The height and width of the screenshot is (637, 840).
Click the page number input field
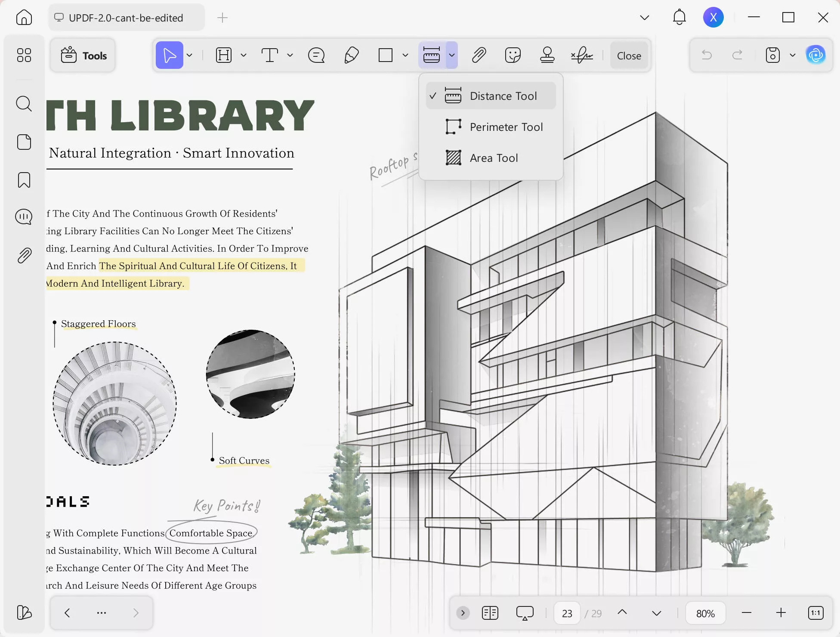[x=567, y=613]
